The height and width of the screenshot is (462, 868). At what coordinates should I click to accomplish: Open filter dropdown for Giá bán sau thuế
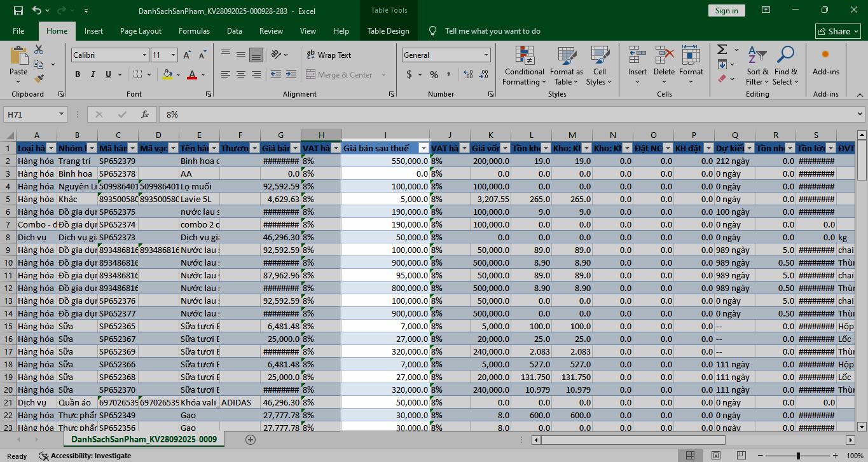[424, 148]
